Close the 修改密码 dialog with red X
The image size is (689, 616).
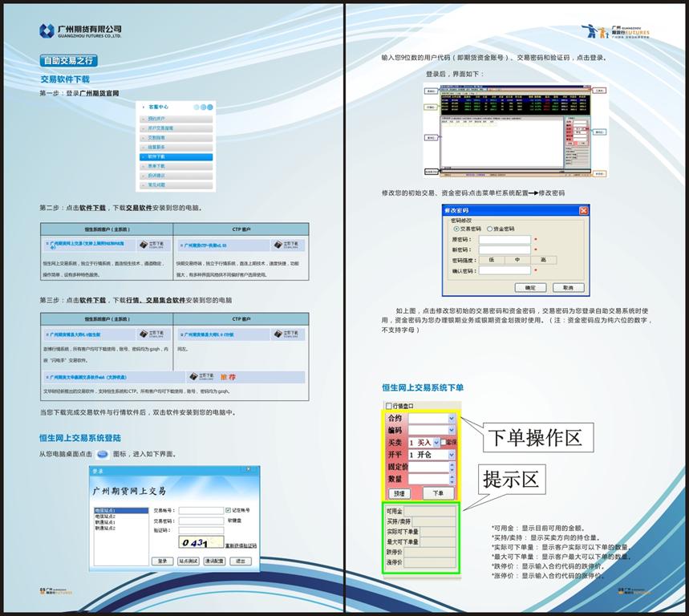pos(583,211)
